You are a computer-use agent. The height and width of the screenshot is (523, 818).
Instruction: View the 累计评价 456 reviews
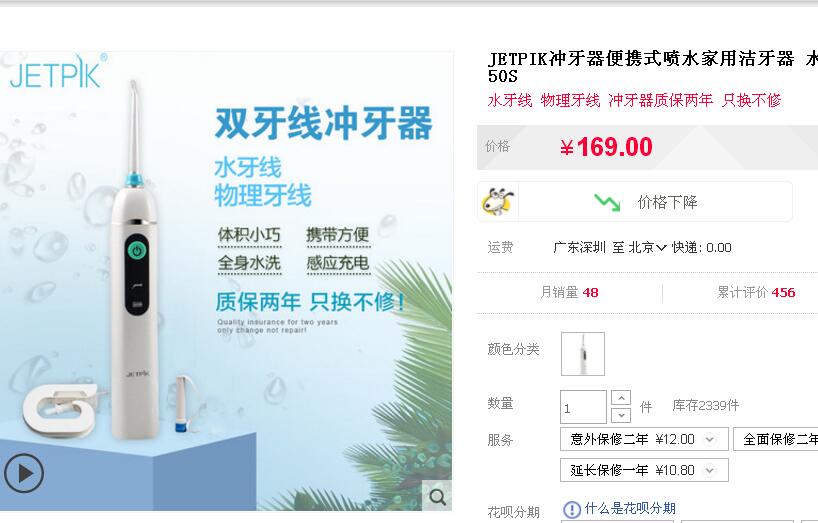click(756, 293)
